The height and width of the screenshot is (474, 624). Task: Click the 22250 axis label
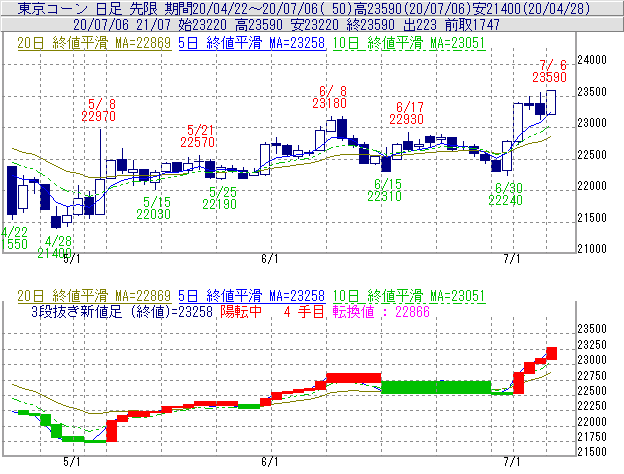point(592,406)
